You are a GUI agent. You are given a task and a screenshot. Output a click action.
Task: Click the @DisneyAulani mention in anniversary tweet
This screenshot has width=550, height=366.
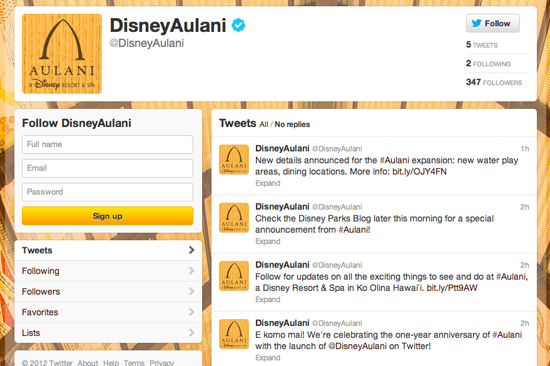357,346
